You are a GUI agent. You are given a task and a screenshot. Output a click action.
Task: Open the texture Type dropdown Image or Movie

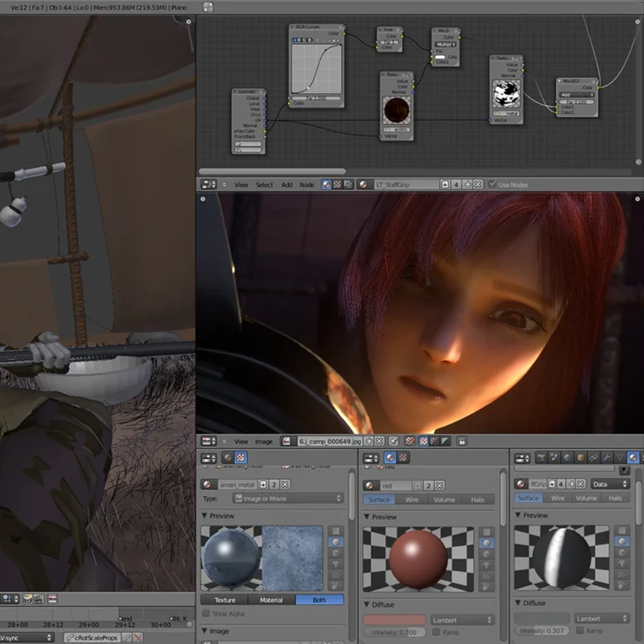point(288,498)
